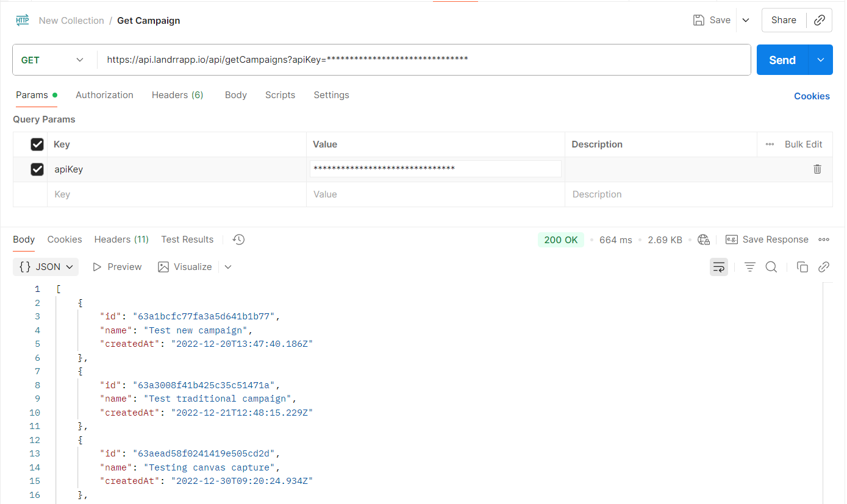This screenshot has height=504, width=847.
Task: Uncheck the apiKey parameter checkbox
Action: (x=37, y=169)
